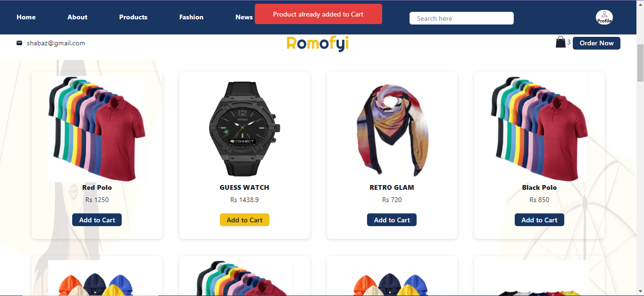Open the Profile avatar icon
The height and width of the screenshot is (296, 644).
604,18
